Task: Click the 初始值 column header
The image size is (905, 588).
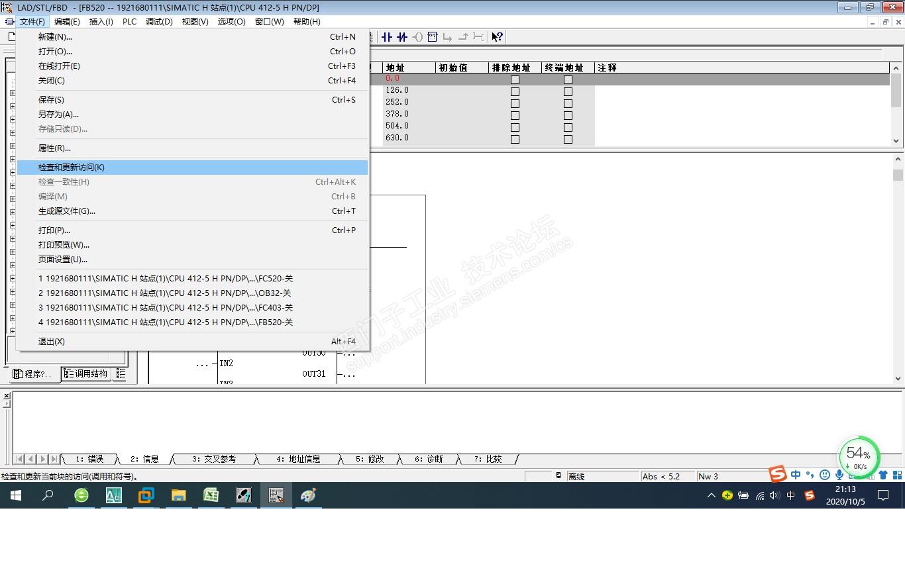Action: (462, 68)
